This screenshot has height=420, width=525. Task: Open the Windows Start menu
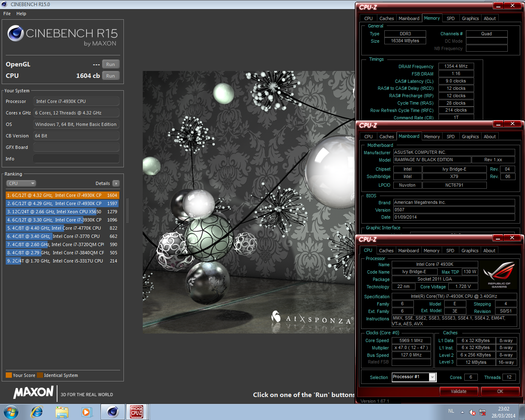pos(11,412)
